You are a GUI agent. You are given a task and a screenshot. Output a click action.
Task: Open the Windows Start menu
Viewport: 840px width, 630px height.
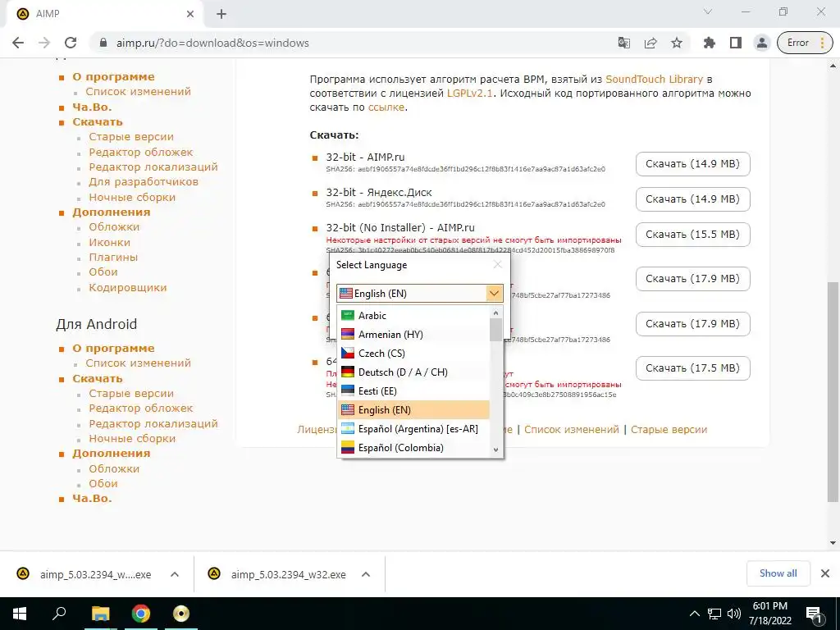click(x=20, y=614)
